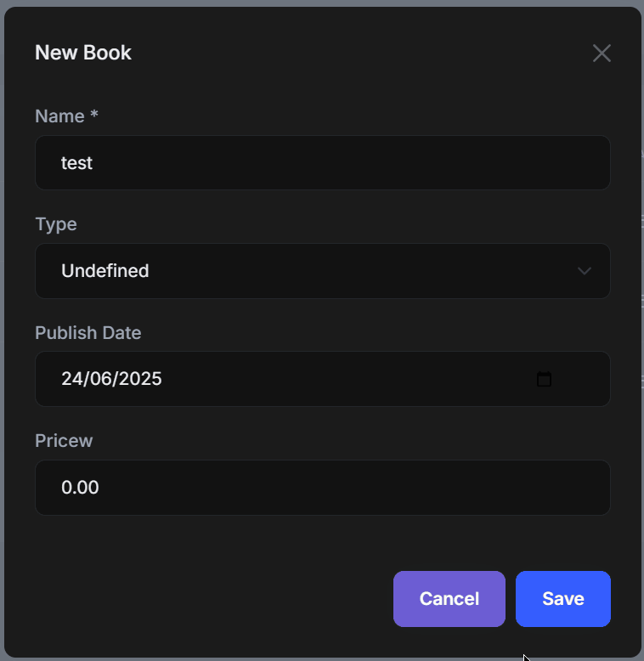
Task: Select the year '2025' in Publish Date
Action: pos(140,379)
